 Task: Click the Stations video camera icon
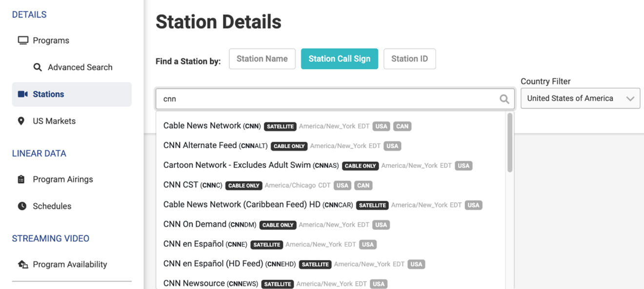(23, 94)
